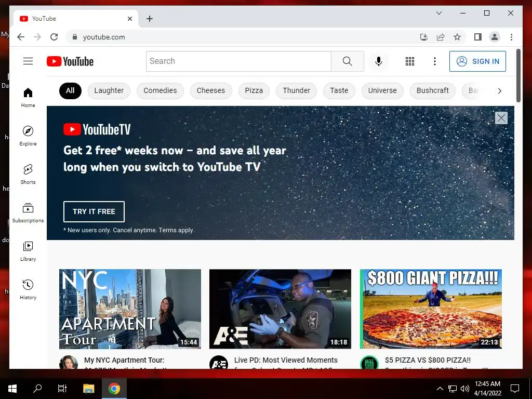
Task: Open File Explorer from taskbar
Action: pos(88,389)
